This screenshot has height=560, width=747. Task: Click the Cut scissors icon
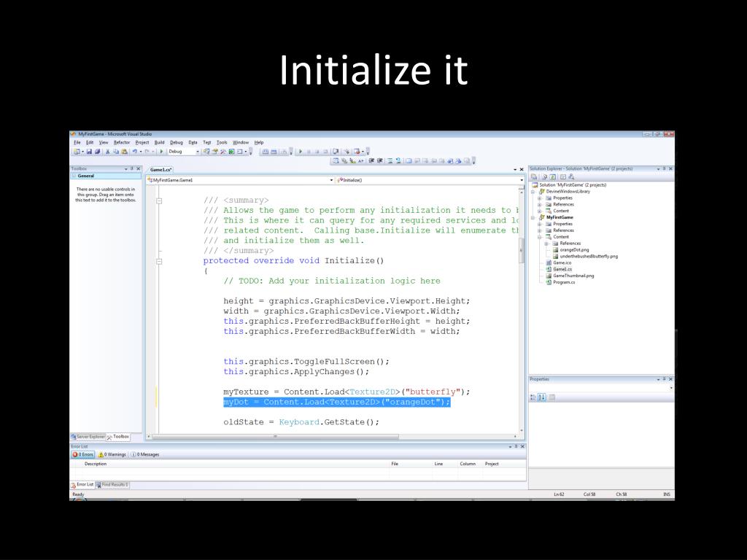(108, 152)
